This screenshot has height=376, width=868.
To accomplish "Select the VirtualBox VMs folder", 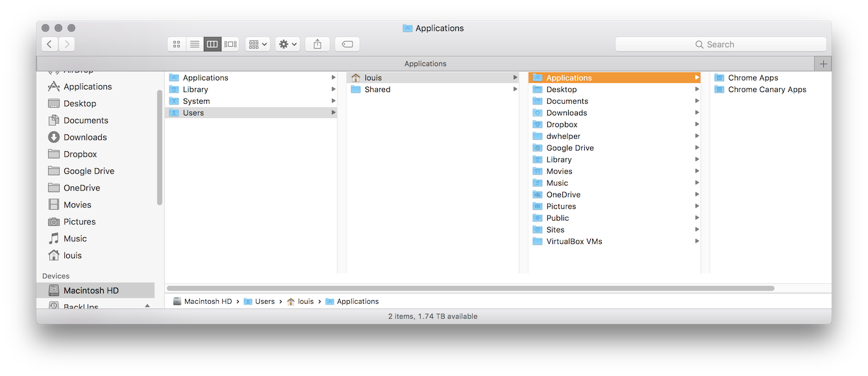I will coord(615,241).
